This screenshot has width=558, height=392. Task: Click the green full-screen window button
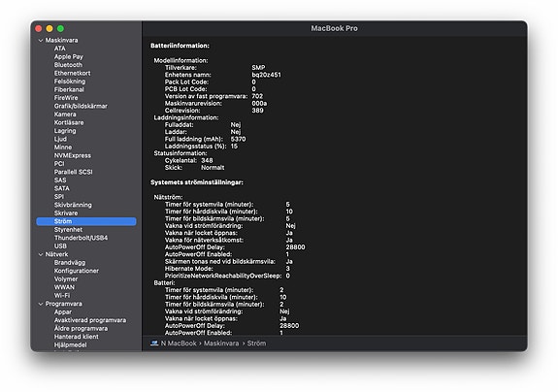tap(60, 28)
